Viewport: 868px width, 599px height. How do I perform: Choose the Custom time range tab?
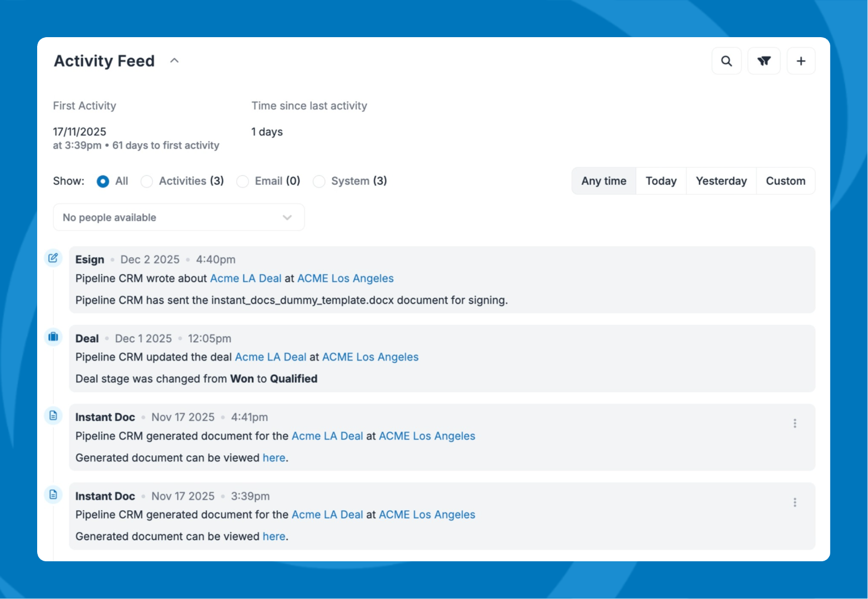pos(785,181)
